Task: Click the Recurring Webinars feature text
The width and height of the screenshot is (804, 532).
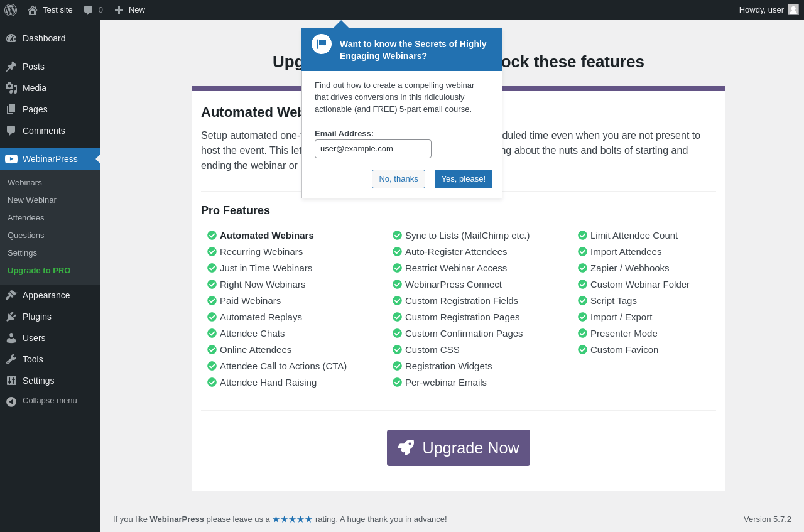Action: click(261, 252)
